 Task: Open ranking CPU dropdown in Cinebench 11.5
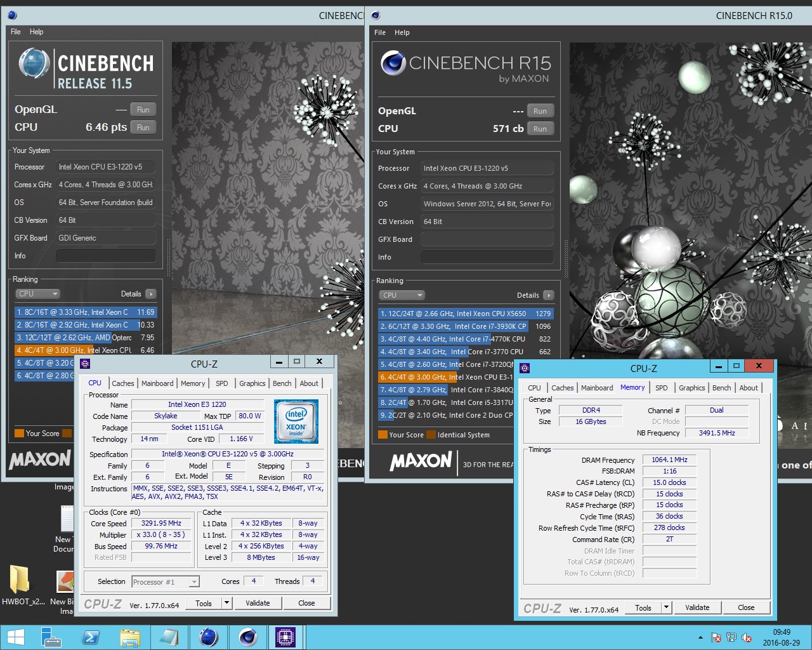(x=38, y=294)
